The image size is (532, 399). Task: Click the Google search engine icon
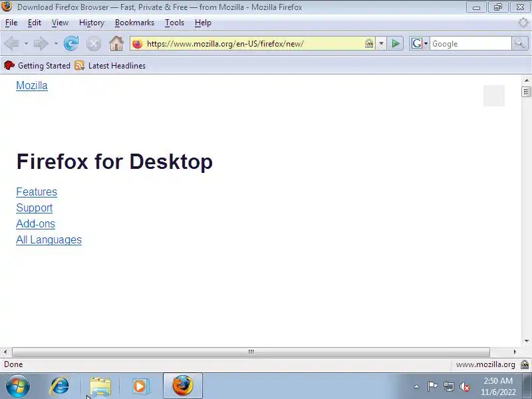pyautogui.click(x=417, y=43)
